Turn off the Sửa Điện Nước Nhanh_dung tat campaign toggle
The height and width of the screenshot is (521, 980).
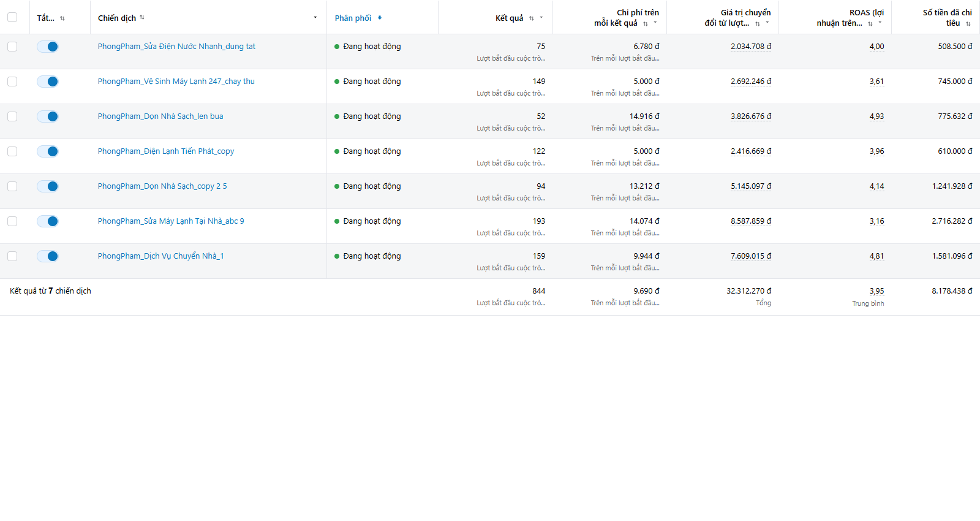coord(48,47)
